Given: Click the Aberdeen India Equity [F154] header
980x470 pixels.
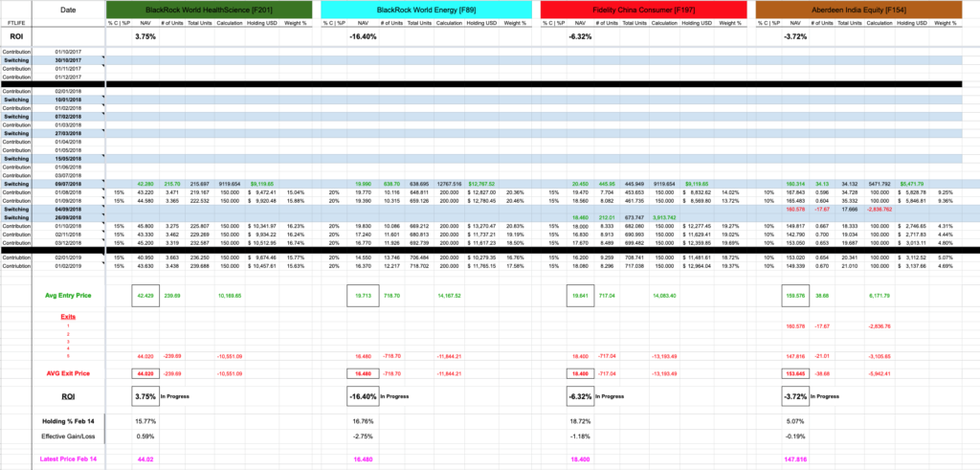Looking at the screenshot, I should pos(858,10).
